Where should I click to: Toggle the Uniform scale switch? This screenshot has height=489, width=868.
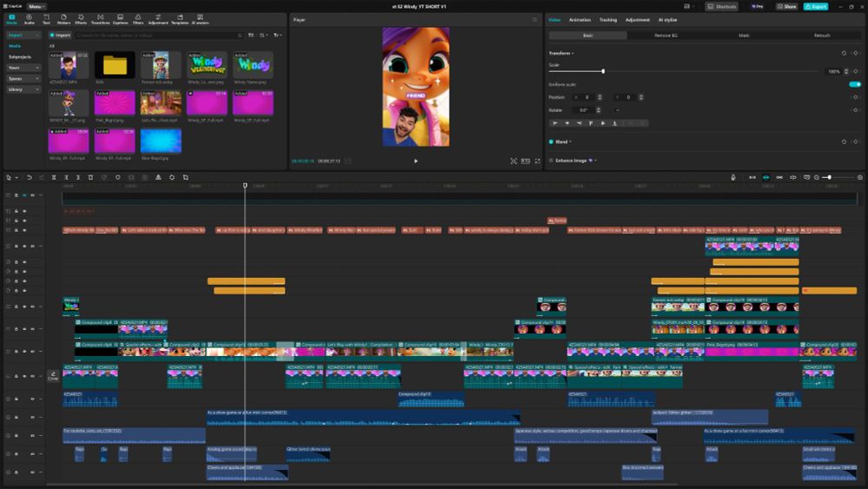855,84
